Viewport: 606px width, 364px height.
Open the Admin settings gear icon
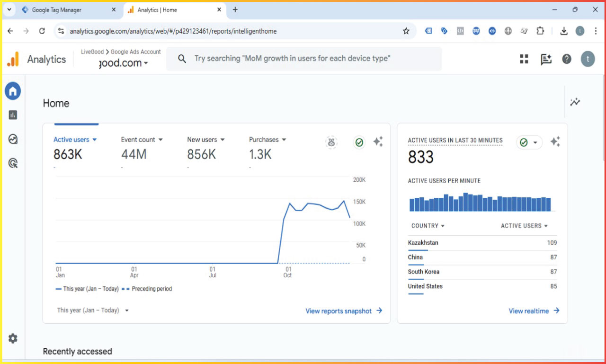pos(13,338)
